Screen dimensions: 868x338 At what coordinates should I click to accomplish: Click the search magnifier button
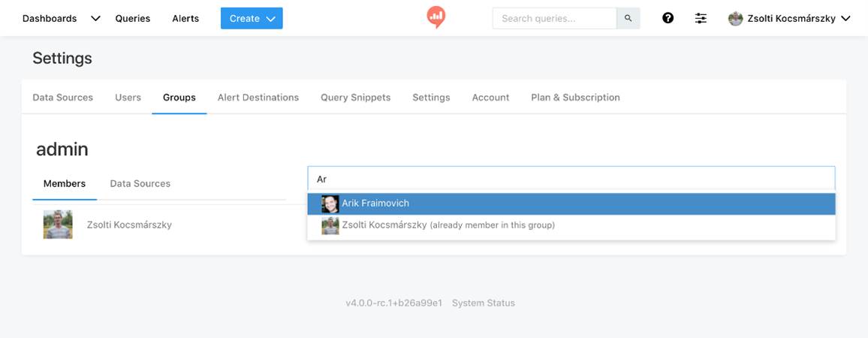(628, 18)
